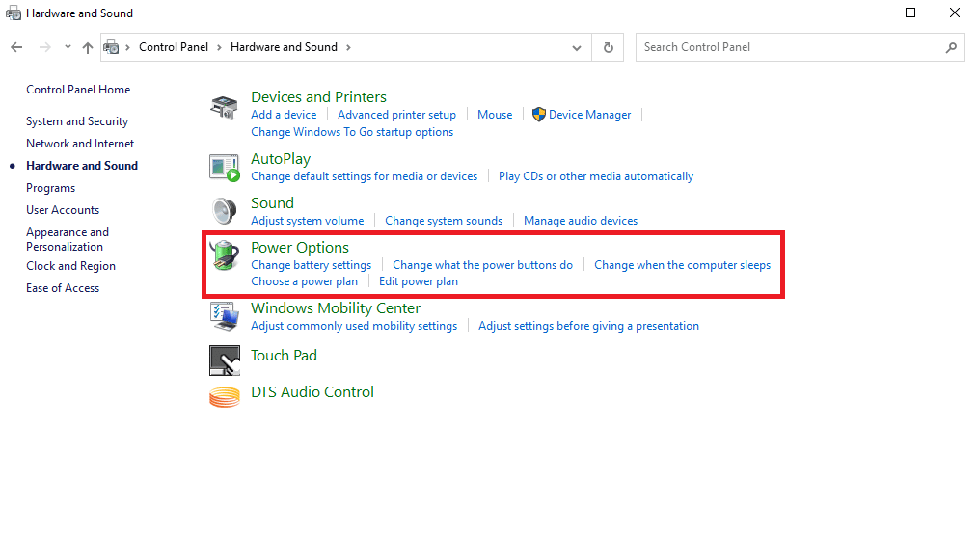
Task: Open Windows Mobility Center heading
Action: (x=336, y=308)
